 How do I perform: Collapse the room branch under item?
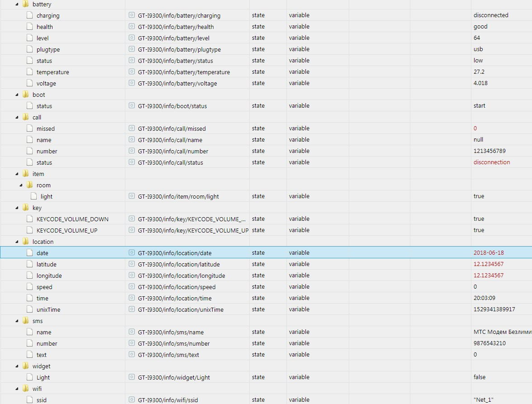21,185
